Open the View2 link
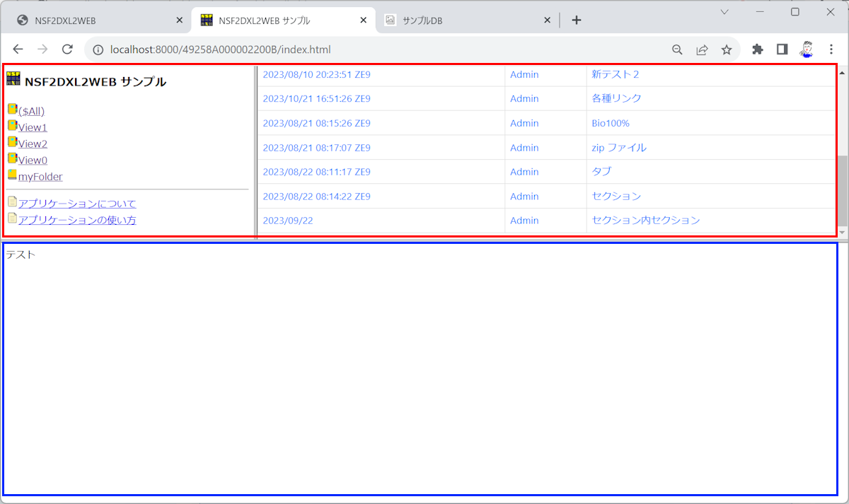The width and height of the screenshot is (849, 504). (x=33, y=143)
